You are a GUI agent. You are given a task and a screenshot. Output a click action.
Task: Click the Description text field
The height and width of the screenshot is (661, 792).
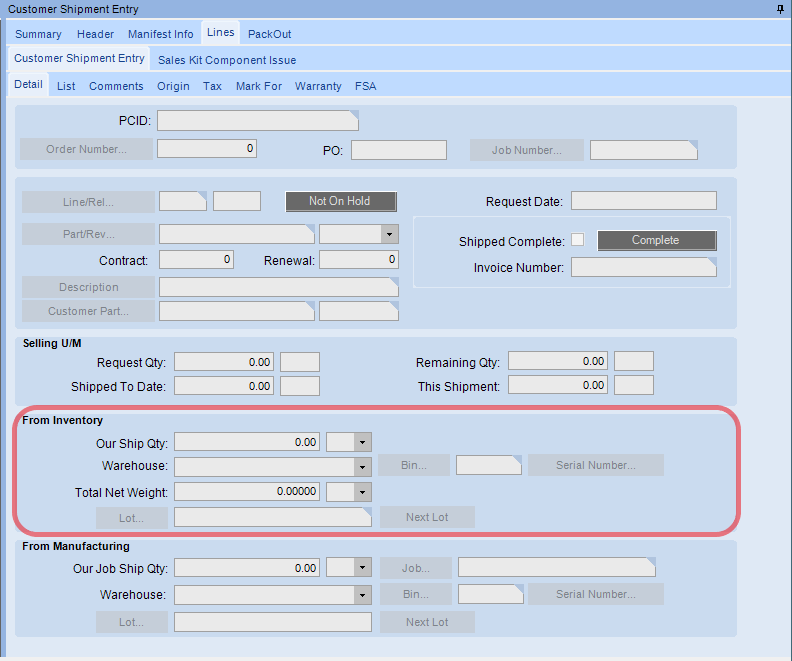click(279, 287)
